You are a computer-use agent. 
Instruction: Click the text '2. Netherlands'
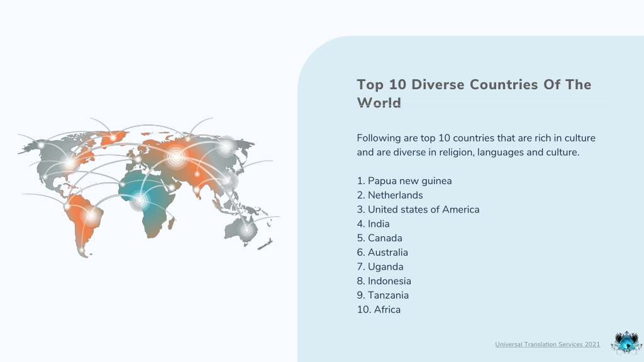[390, 195]
